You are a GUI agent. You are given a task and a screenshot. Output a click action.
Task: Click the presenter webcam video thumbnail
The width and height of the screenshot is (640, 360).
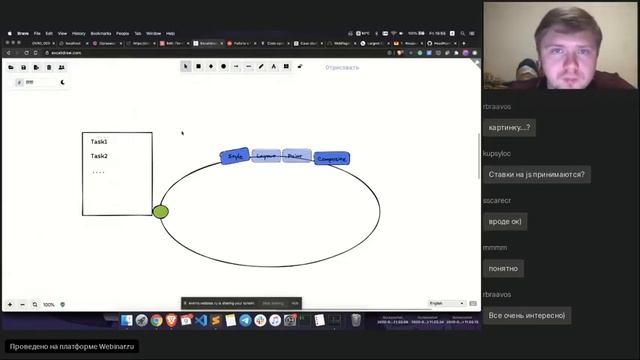tap(560, 45)
